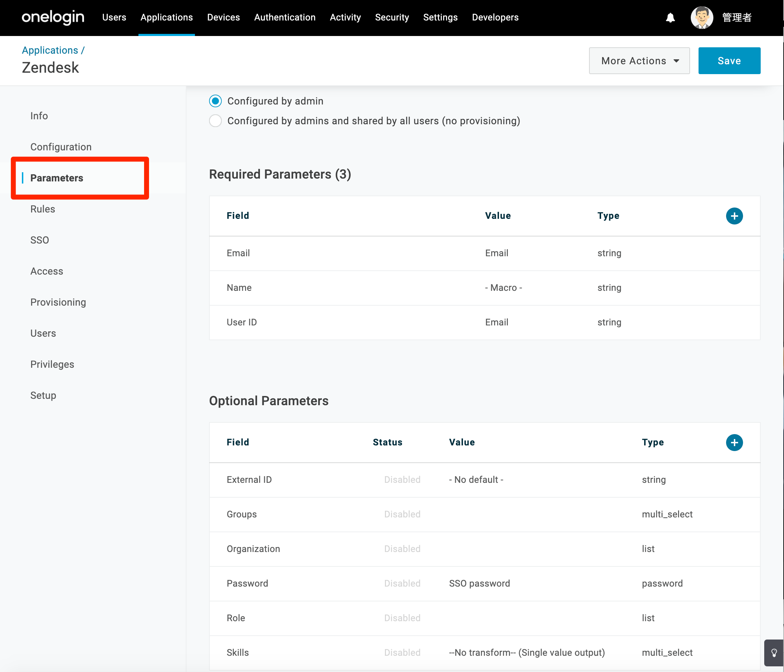Open the Devices top menu

[223, 17]
